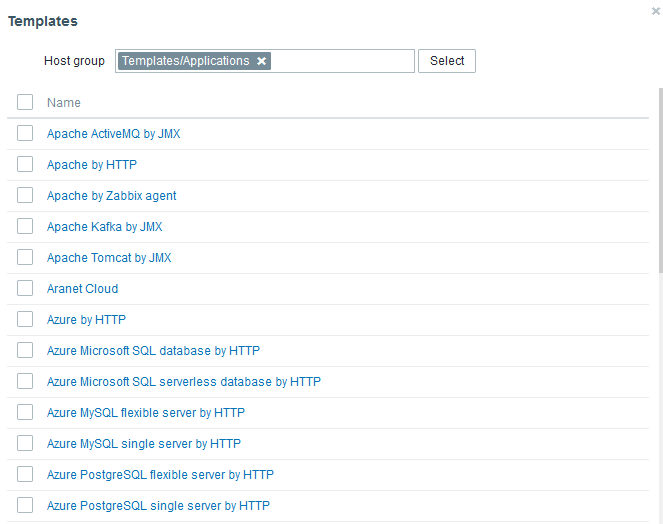Select Azure MySQL single server by HTTP link

click(144, 444)
